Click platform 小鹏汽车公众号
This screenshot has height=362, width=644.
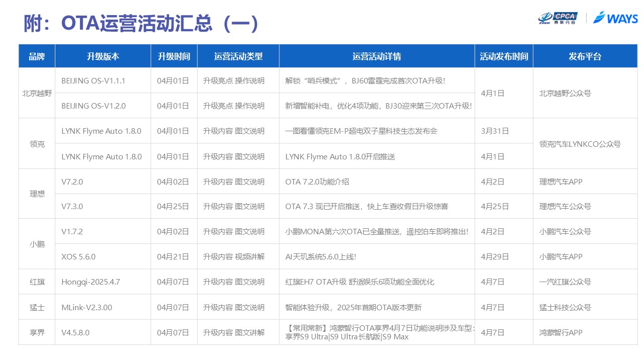565,231
